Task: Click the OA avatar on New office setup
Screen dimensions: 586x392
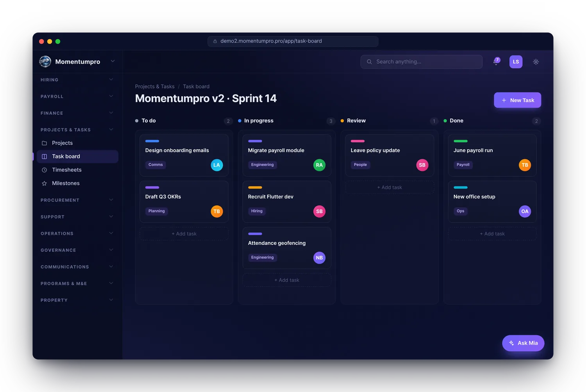Action: pos(525,211)
